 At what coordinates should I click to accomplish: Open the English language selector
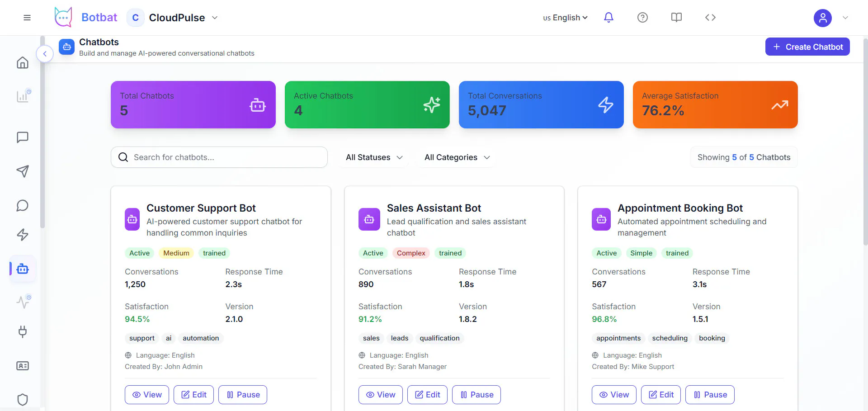coord(565,18)
